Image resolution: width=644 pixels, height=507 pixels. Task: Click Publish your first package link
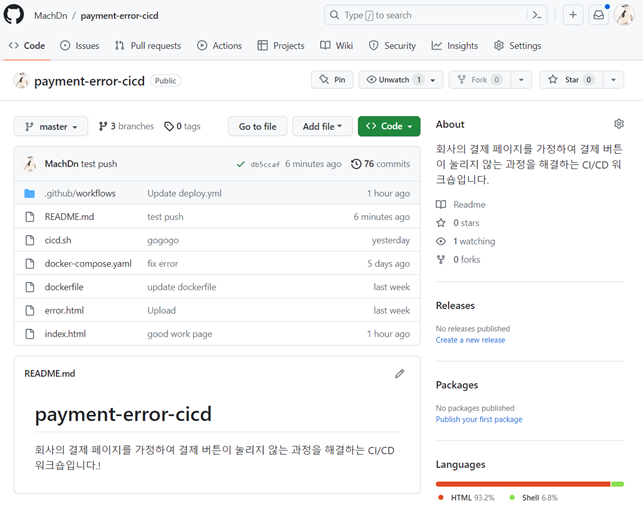[479, 419]
